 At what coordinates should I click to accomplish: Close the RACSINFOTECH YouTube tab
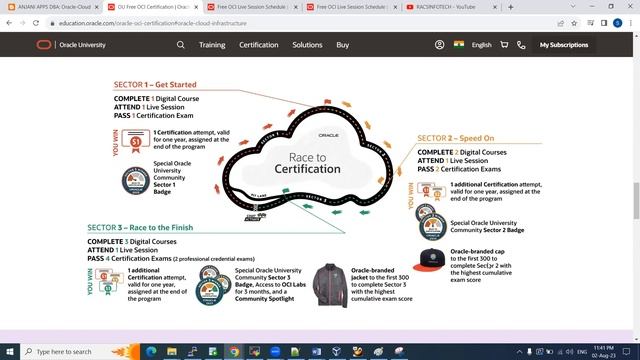click(495, 7)
